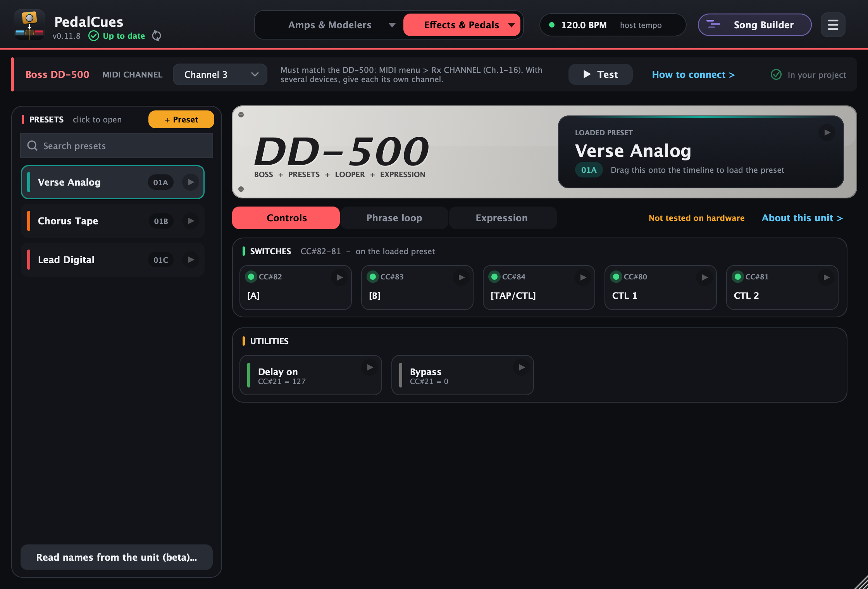Select the Chorus Tape preset row
The height and width of the screenshot is (589, 868).
coord(112,221)
